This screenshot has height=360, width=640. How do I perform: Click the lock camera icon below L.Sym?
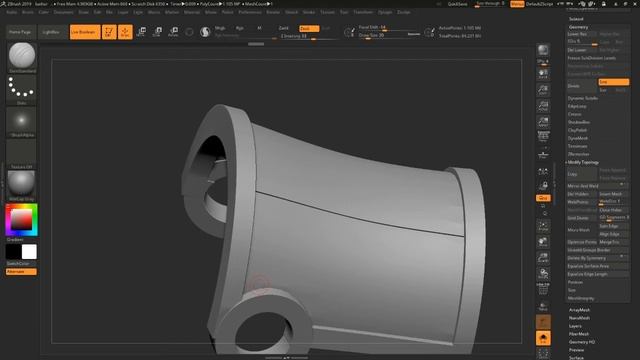(x=543, y=186)
